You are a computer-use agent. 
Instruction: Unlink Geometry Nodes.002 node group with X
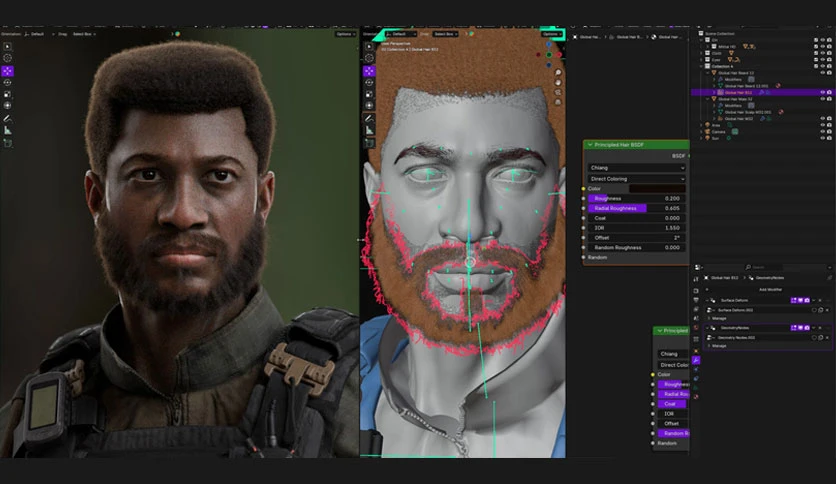[x=827, y=338]
